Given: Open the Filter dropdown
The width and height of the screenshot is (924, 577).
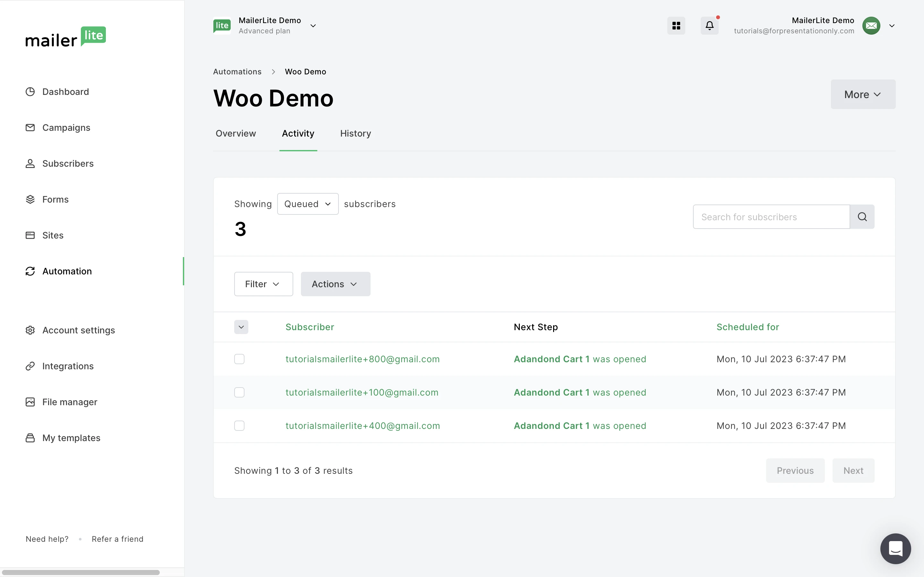Looking at the screenshot, I should (x=263, y=284).
